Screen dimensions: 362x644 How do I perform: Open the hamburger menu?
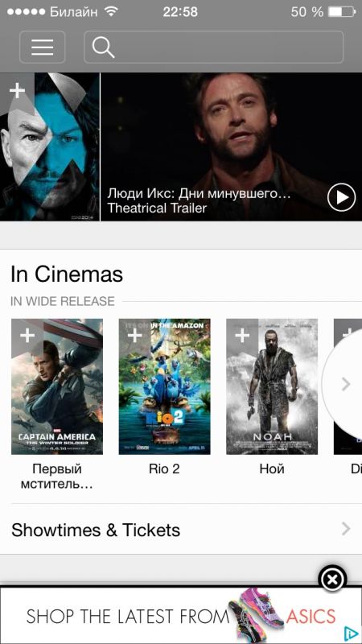pos(43,47)
